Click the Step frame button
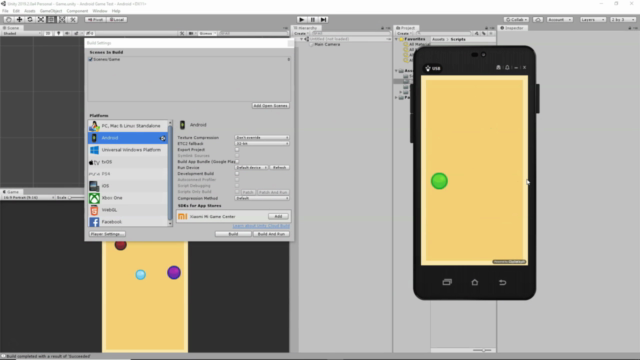The width and height of the screenshot is (640, 360). (x=323, y=20)
